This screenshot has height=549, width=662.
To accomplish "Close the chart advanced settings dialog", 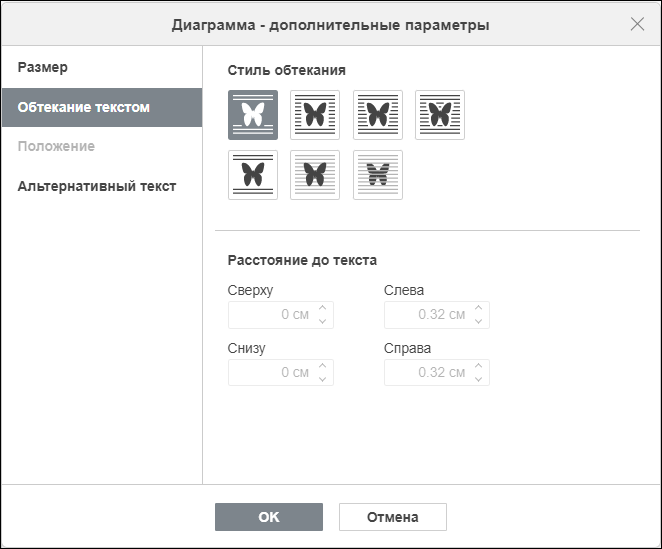I will (x=637, y=24).
